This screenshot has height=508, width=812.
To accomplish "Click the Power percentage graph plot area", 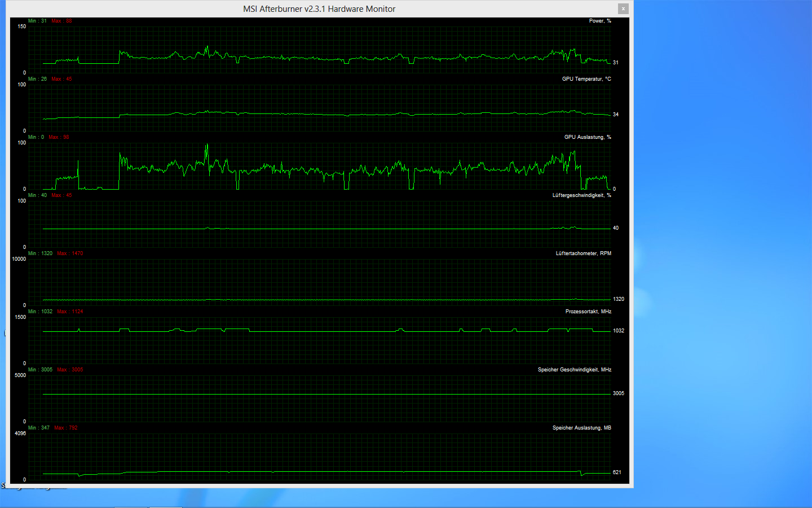I will [x=319, y=49].
